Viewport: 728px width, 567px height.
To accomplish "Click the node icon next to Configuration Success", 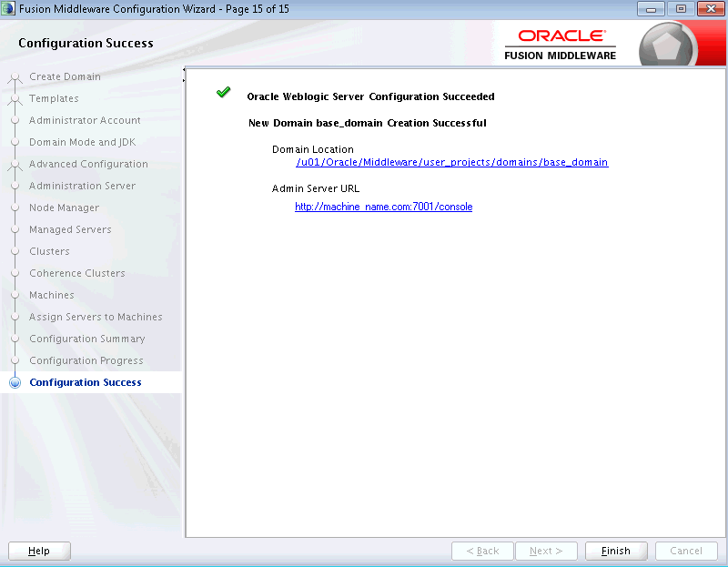I will tap(13, 382).
